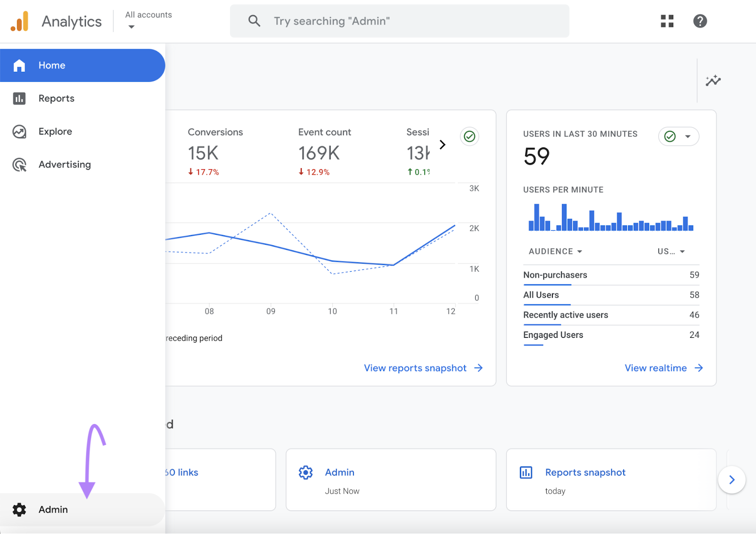The image size is (756, 534).
Task: Click the search bar to search Admin
Action: [x=399, y=21]
